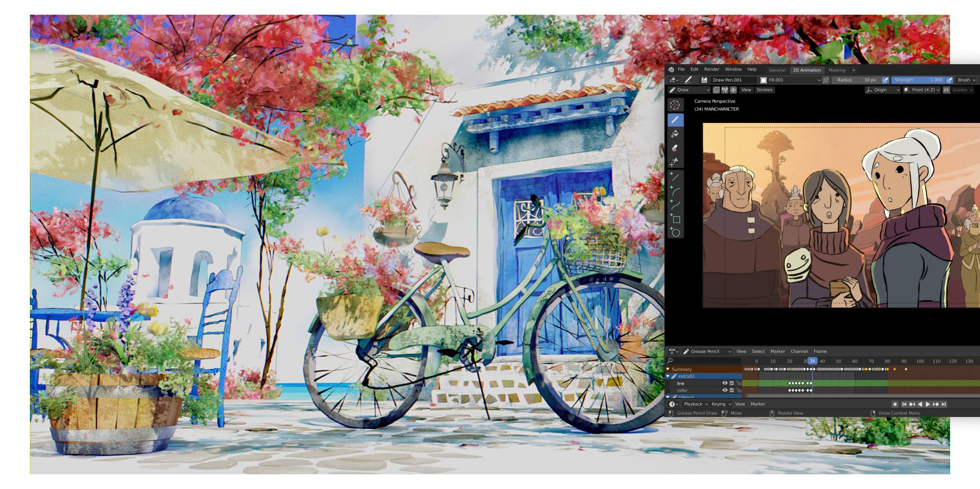Image resolution: width=980 pixels, height=489 pixels.
Task: Click the Strength slider field
Action: pos(918,80)
